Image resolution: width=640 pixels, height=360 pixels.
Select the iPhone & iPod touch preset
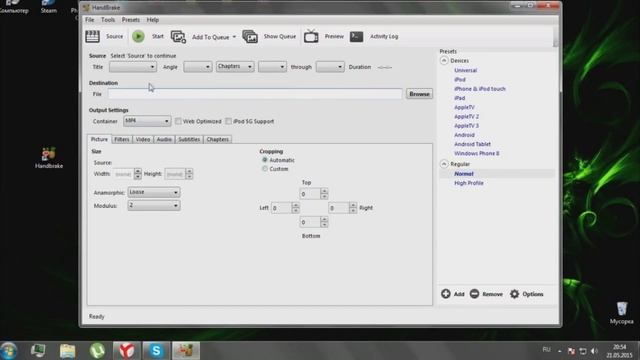pos(480,89)
